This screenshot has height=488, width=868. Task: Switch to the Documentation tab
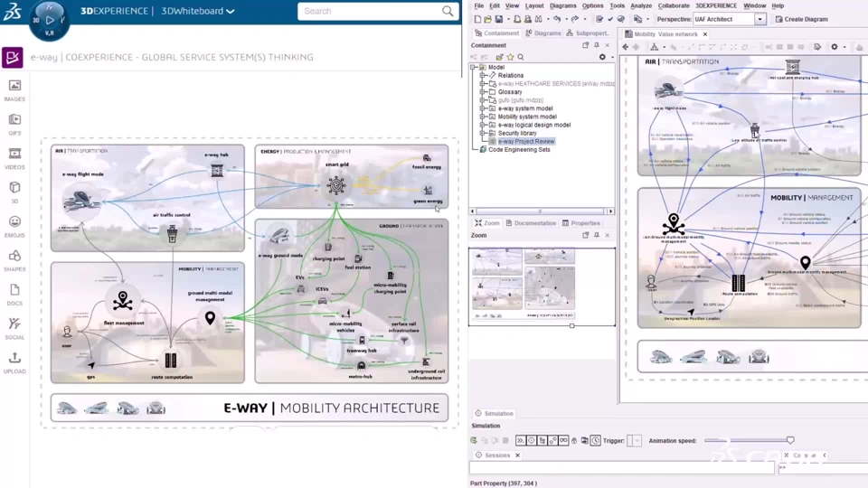coord(531,223)
